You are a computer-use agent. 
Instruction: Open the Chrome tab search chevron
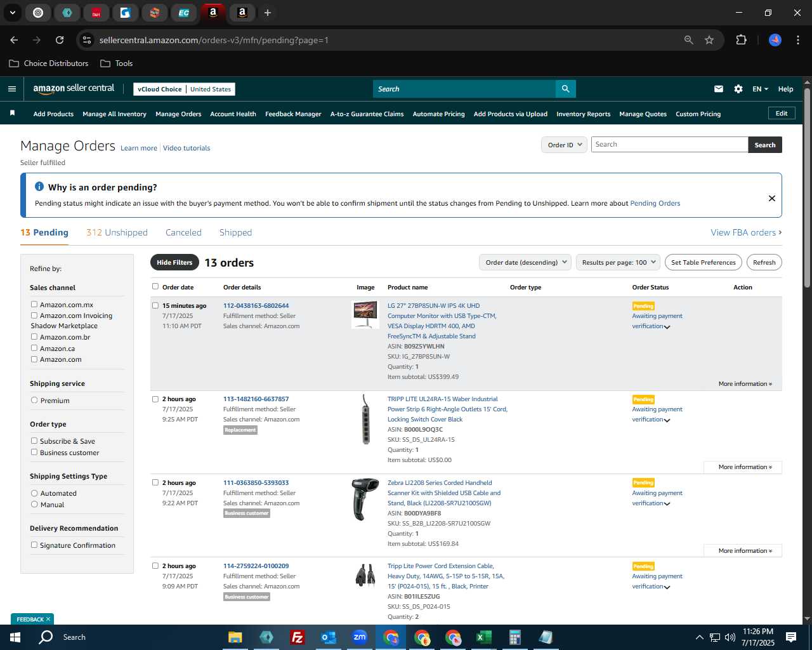pos(13,13)
